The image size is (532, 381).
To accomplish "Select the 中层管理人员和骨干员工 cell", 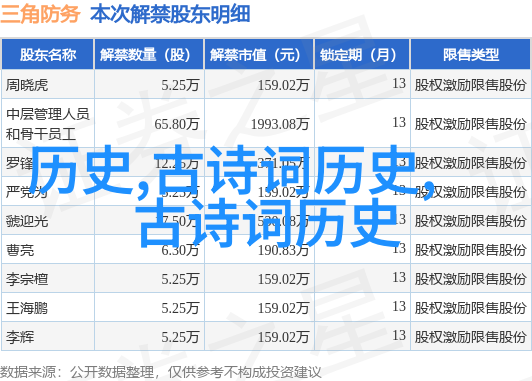I will 48,123.
